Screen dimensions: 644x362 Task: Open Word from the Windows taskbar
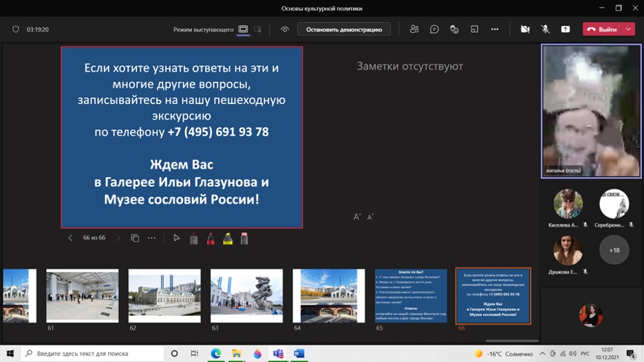(x=299, y=354)
